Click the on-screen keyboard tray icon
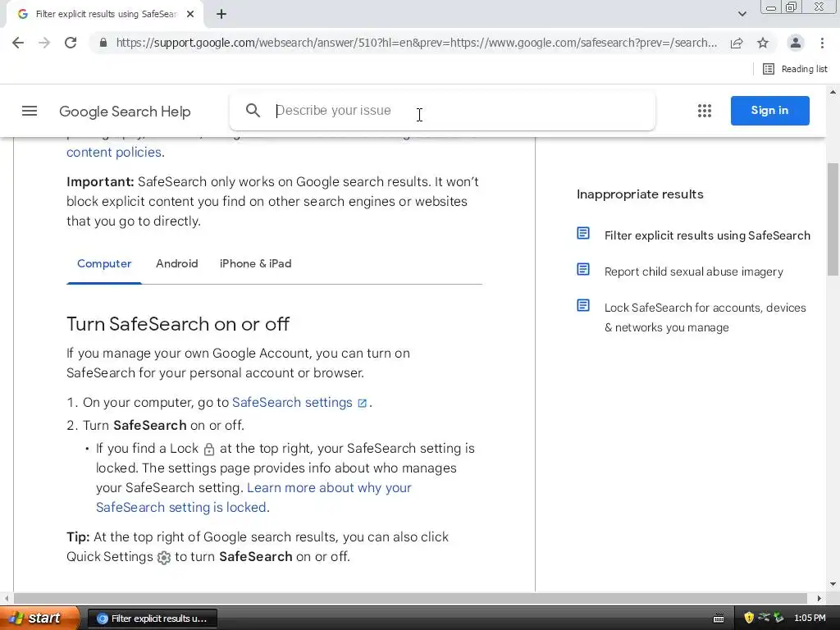This screenshot has height=630, width=840. [719, 619]
